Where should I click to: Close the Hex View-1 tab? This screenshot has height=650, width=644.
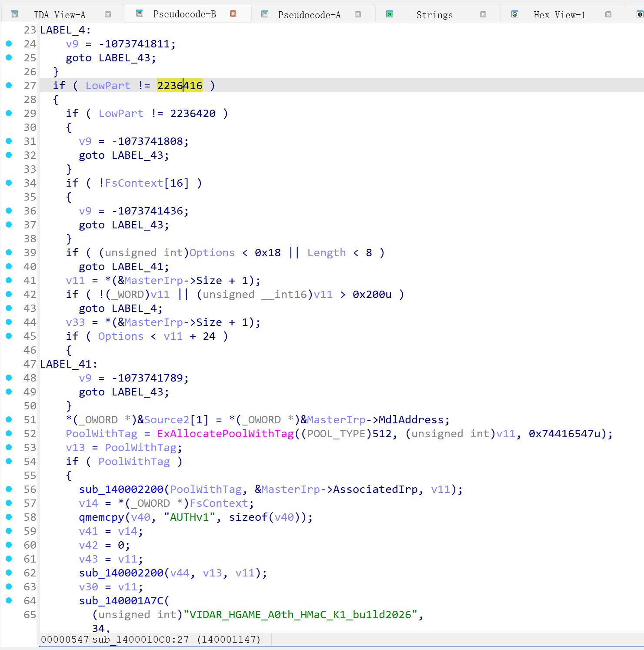pos(608,14)
